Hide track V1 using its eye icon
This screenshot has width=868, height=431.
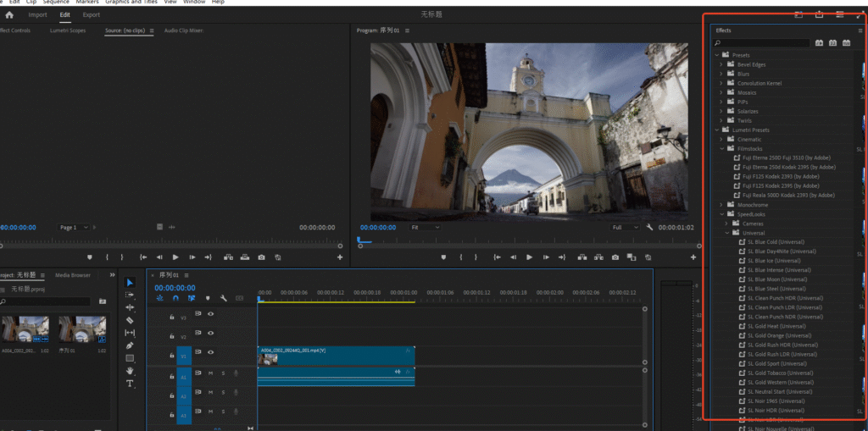pyautogui.click(x=210, y=352)
